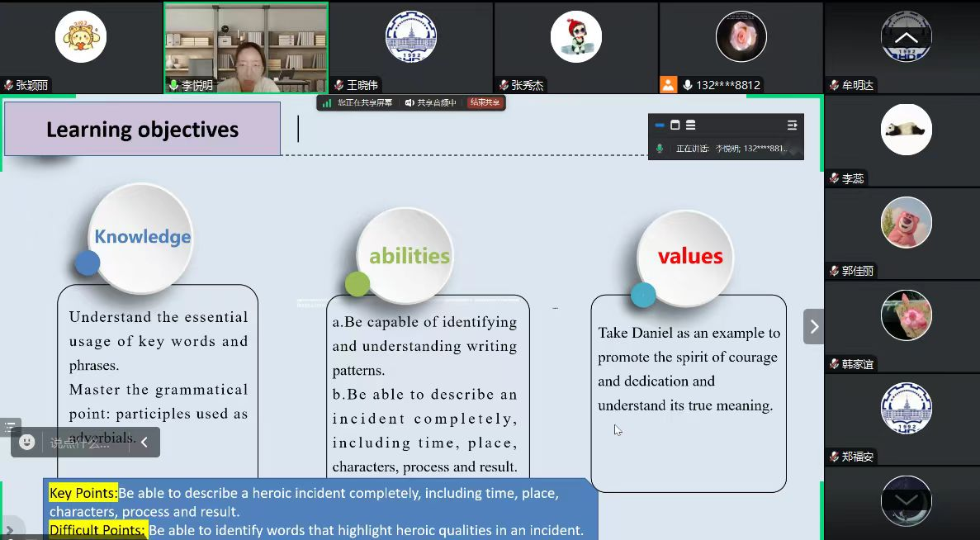The height and width of the screenshot is (540, 980).
Task: Click the green network signal bars icon
Action: point(327,103)
